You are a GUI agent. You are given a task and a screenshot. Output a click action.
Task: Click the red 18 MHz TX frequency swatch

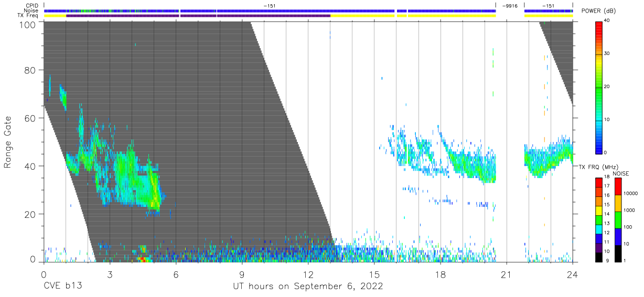(599, 182)
